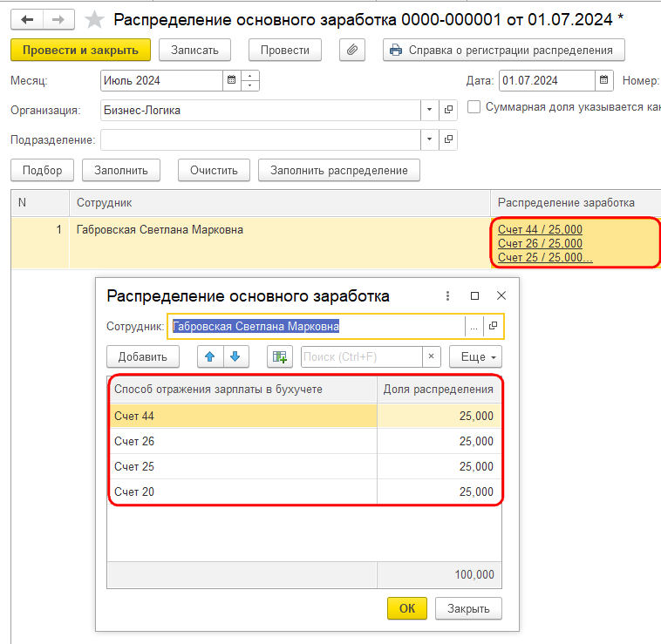Focus the Дата input field
The image size is (661, 644).
pos(547,80)
